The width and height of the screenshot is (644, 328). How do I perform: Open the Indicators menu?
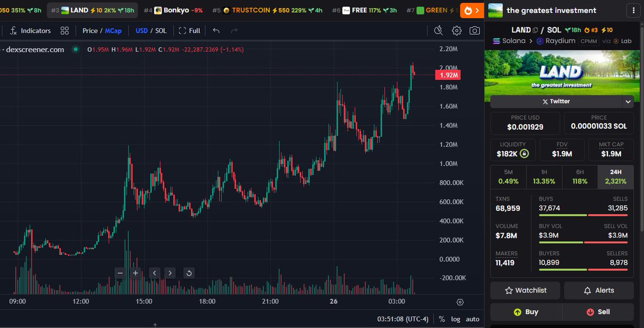(31, 31)
